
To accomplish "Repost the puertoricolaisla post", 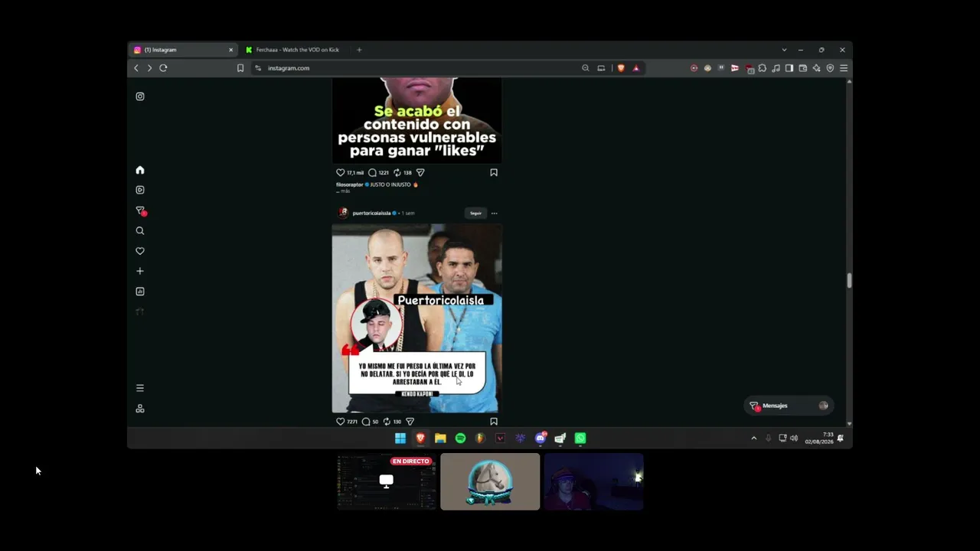I will point(387,422).
